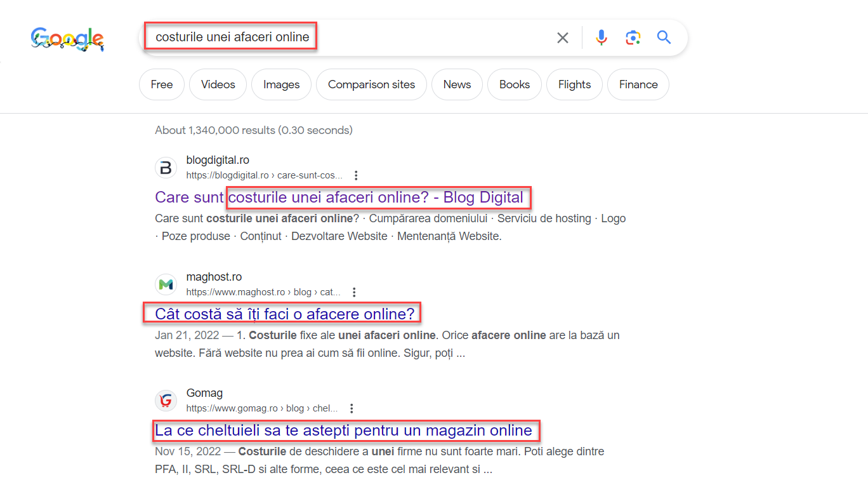868x494 pixels.
Task: Switch to the Videos filter tab
Action: pos(218,84)
